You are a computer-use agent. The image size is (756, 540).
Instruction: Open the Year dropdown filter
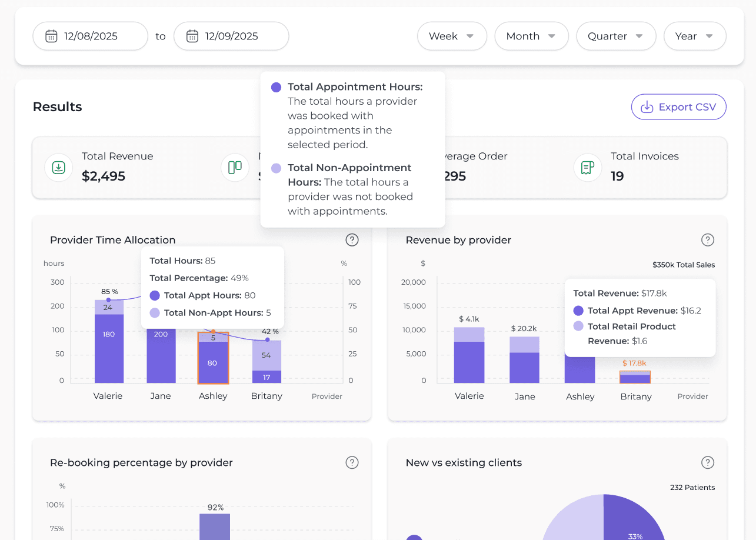click(x=695, y=36)
